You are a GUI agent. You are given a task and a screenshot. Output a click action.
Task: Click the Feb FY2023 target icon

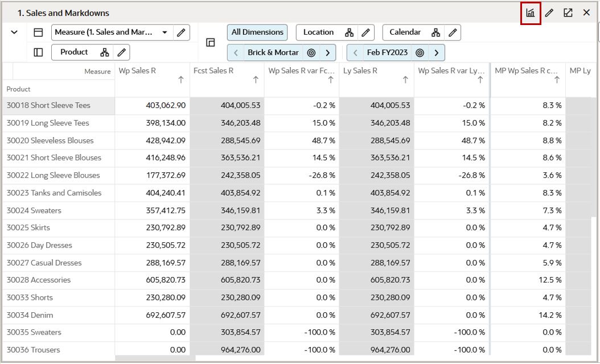(420, 53)
